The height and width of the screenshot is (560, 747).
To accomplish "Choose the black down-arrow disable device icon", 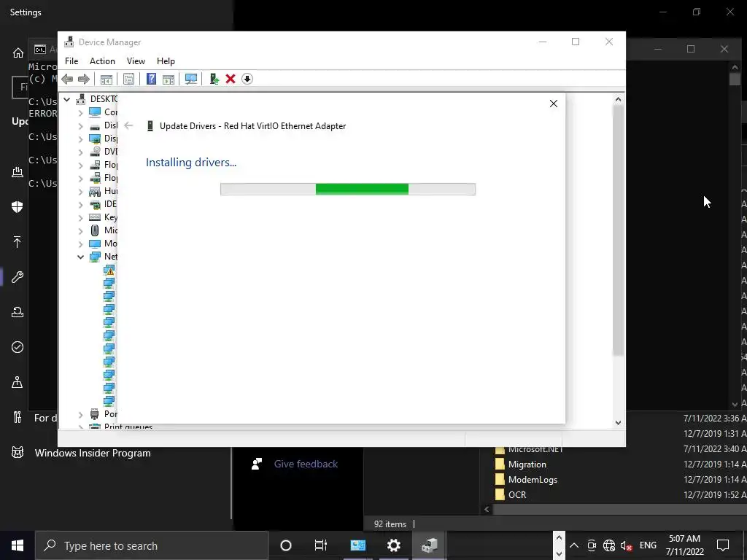I will pyautogui.click(x=247, y=79).
